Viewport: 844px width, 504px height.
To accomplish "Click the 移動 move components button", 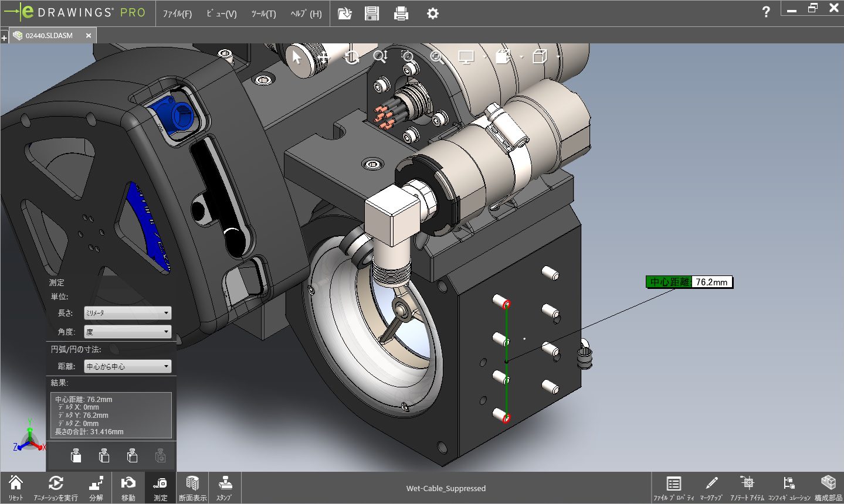I will [x=128, y=488].
